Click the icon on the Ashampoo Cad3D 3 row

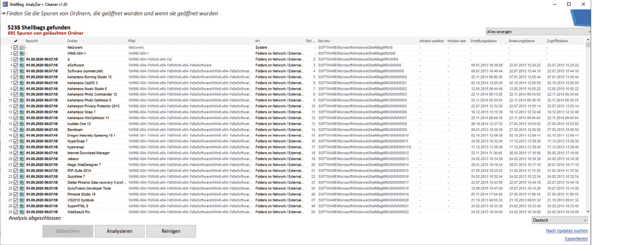click(22, 83)
